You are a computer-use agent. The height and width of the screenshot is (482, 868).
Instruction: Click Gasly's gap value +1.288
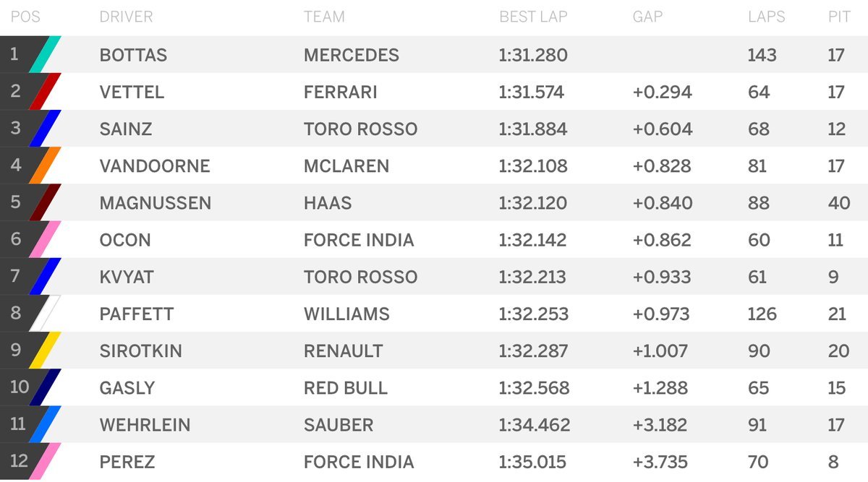coord(662,387)
